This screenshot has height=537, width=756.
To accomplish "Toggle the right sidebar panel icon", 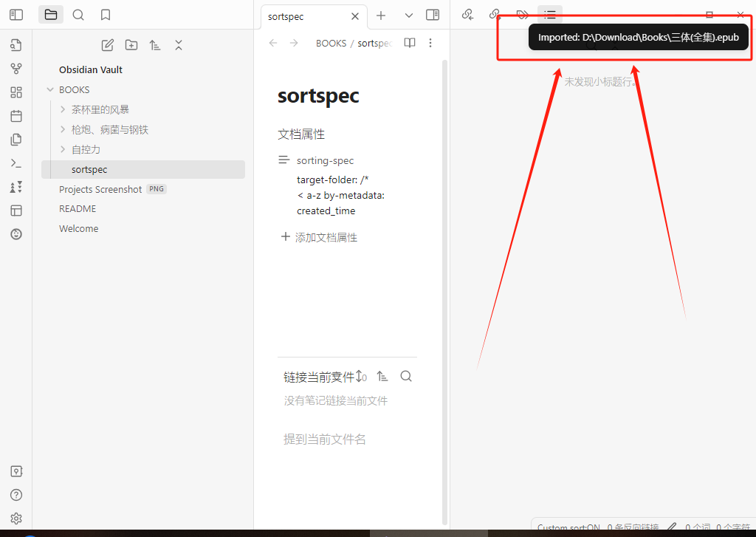I will click(x=433, y=15).
